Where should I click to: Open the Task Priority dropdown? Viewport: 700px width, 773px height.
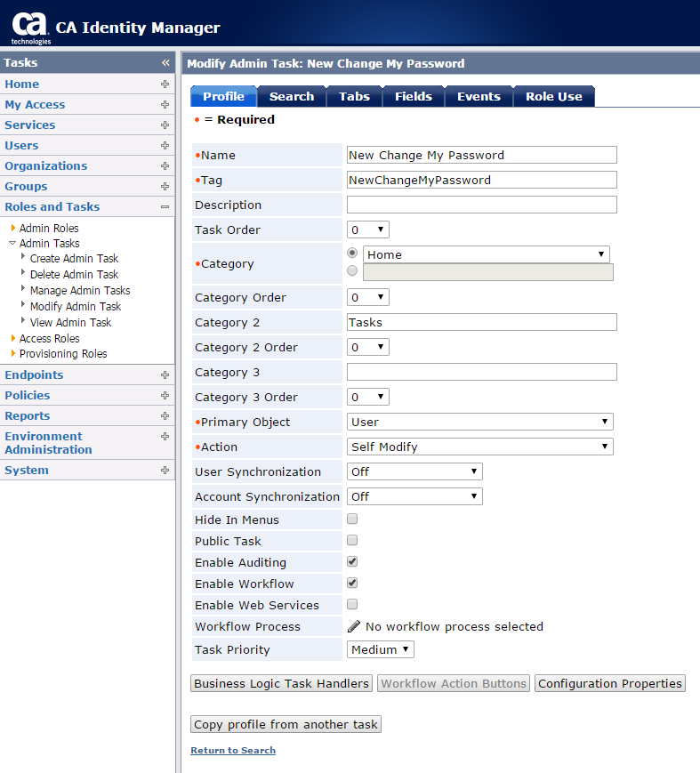[380, 649]
